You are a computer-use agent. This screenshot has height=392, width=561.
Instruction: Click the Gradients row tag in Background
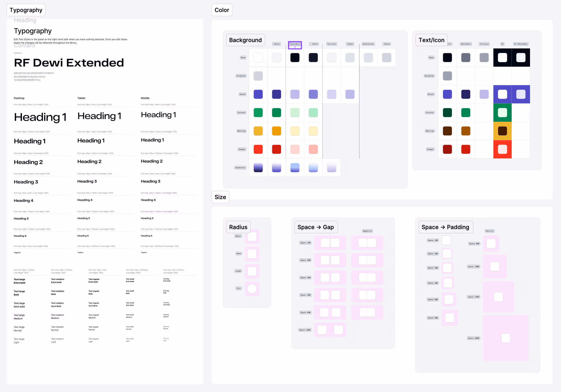point(240,168)
